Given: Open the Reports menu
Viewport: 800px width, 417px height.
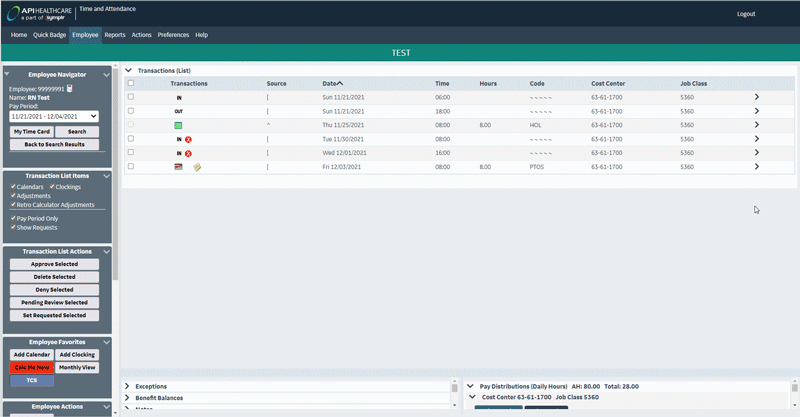Looking at the screenshot, I should [x=115, y=35].
